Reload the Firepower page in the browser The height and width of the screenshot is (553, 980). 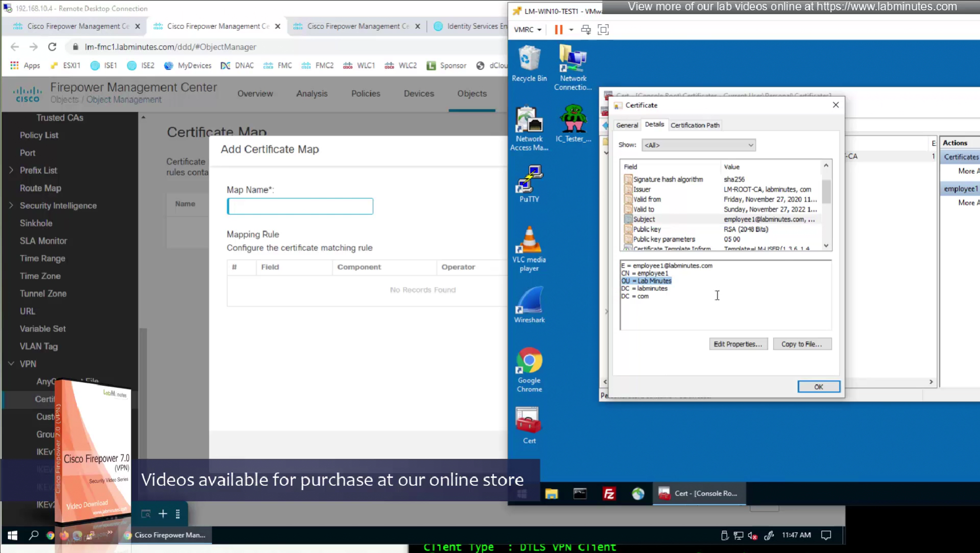[x=52, y=47]
